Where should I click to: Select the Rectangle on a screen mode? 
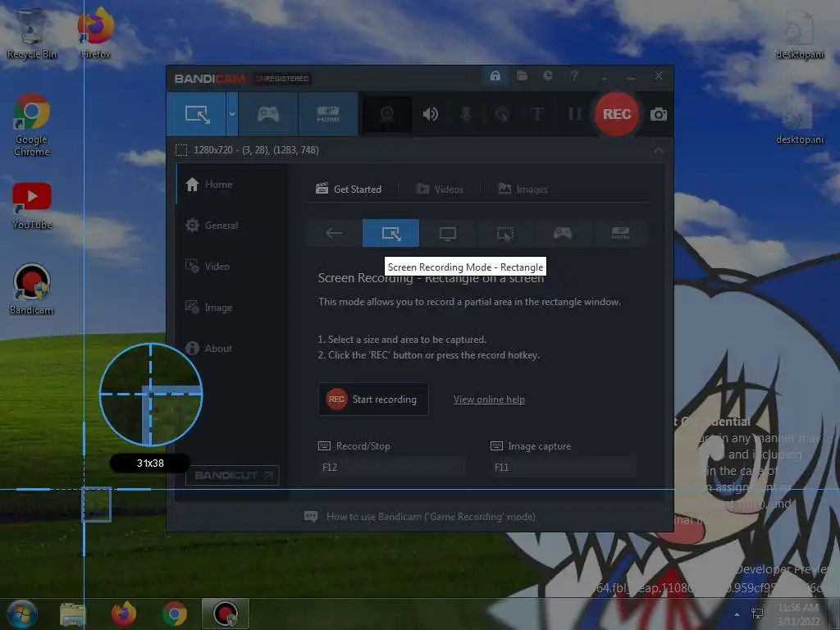tap(391, 233)
